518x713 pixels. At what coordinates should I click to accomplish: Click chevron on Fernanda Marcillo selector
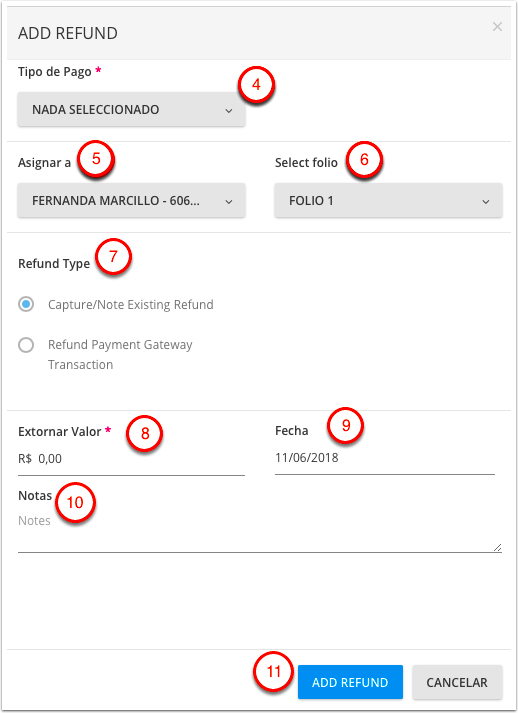229,201
